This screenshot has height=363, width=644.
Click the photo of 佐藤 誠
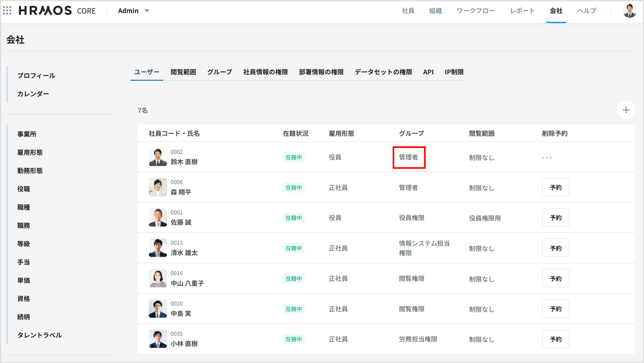(x=158, y=217)
